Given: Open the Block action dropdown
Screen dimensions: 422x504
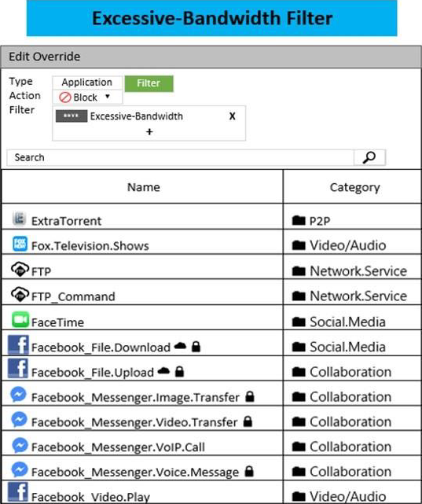Looking at the screenshot, I should [x=87, y=97].
